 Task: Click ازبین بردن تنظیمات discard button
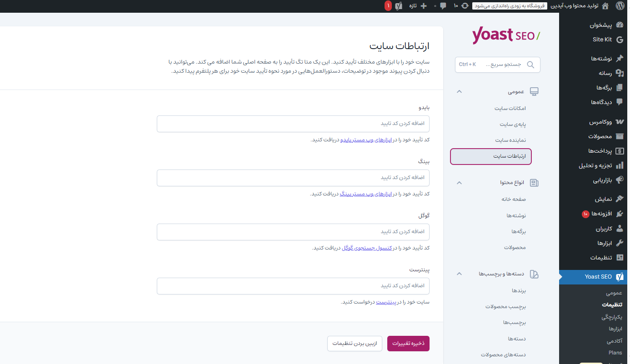pyautogui.click(x=355, y=344)
